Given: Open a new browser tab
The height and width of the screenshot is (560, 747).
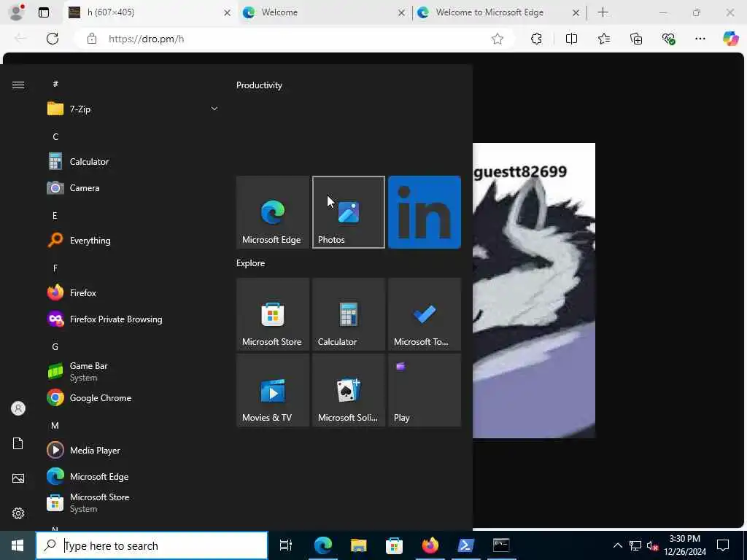Looking at the screenshot, I should tap(603, 12).
